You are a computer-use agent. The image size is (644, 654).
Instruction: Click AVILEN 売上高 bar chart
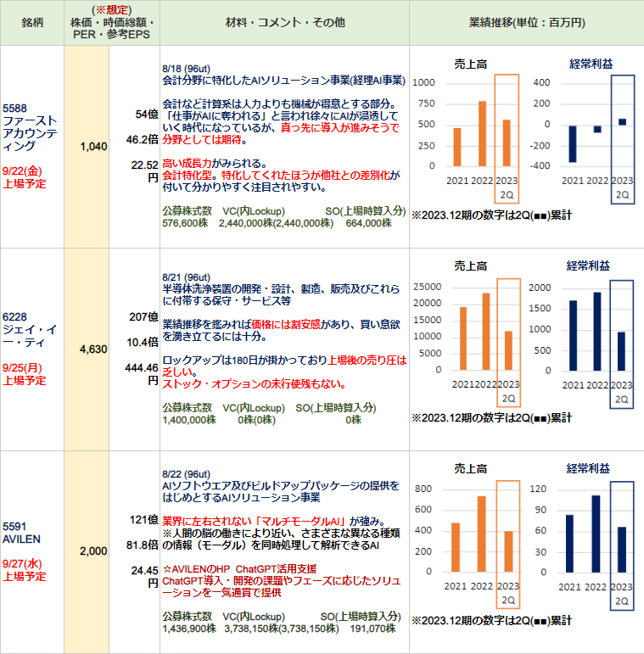(468, 535)
